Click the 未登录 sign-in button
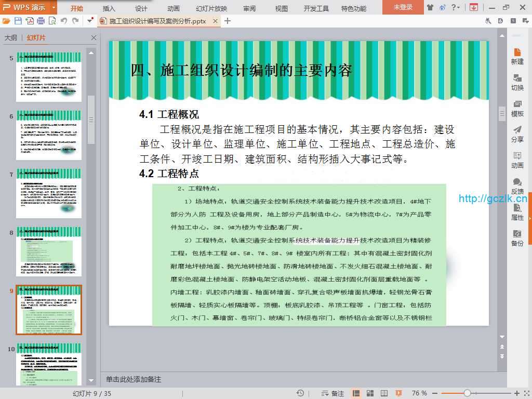The width and height of the screenshot is (532, 399). coord(403,7)
